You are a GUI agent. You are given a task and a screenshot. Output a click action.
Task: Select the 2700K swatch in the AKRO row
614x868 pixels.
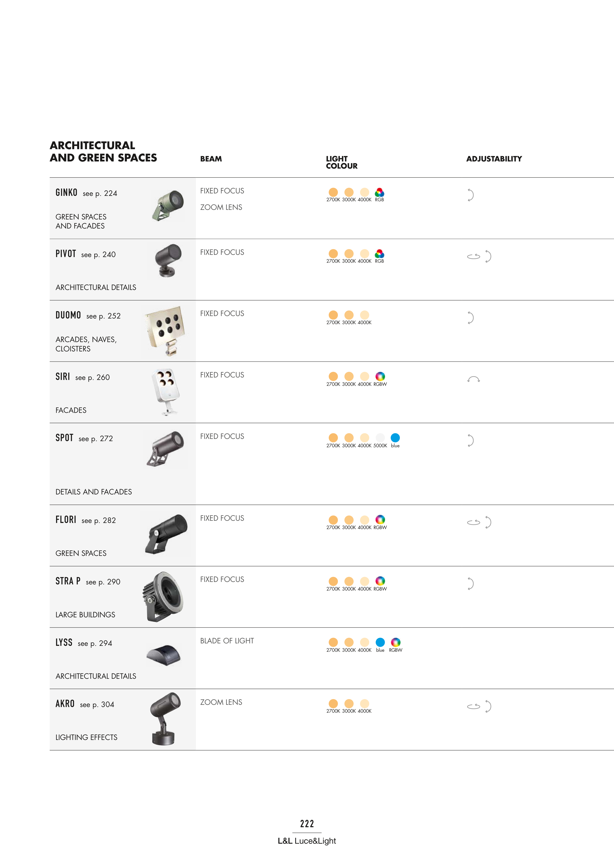click(333, 704)
